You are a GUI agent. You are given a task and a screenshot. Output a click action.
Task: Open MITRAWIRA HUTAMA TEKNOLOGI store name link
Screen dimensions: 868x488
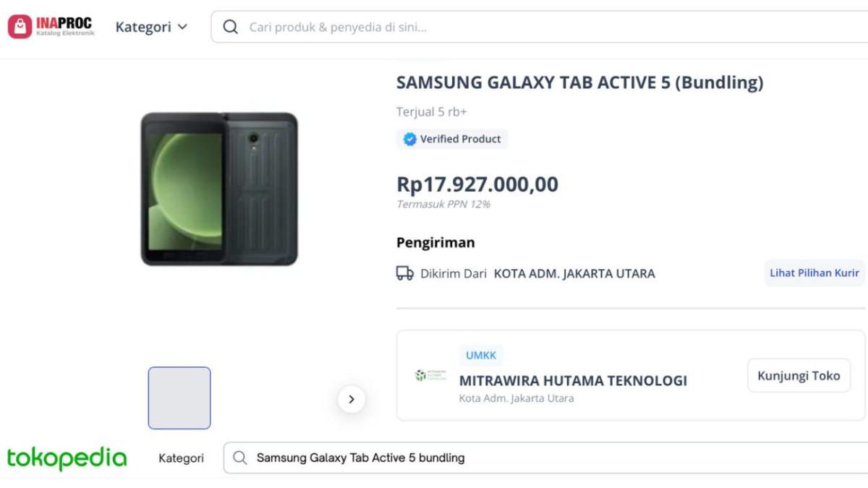(x=573, y=380)
